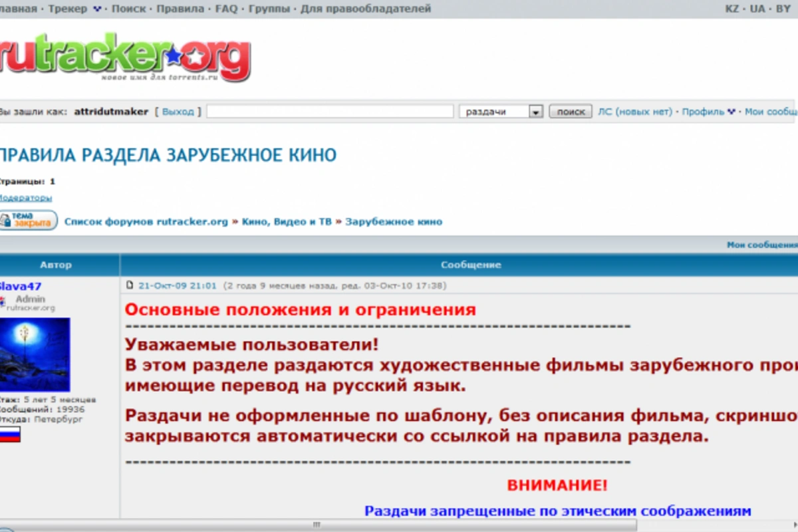This screenshot has width=798, height=532.
Task: Click the Автор column header
Action: click(56, 265)
